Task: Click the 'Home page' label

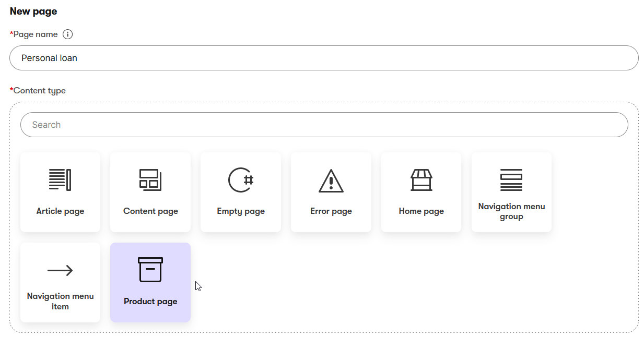Action: [421, 211]
